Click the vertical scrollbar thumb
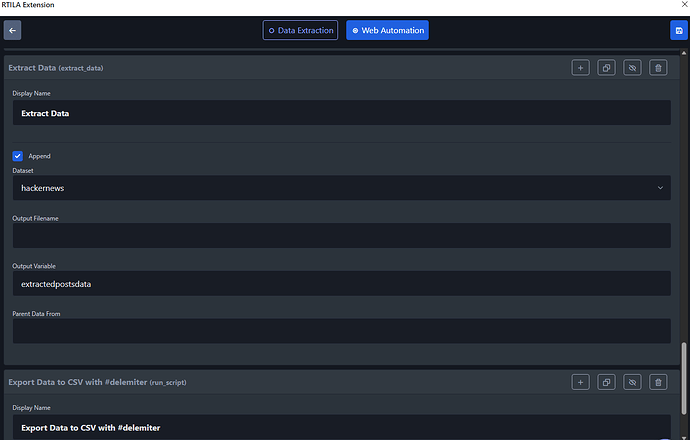690x440 pixels. tap(684, 378)
